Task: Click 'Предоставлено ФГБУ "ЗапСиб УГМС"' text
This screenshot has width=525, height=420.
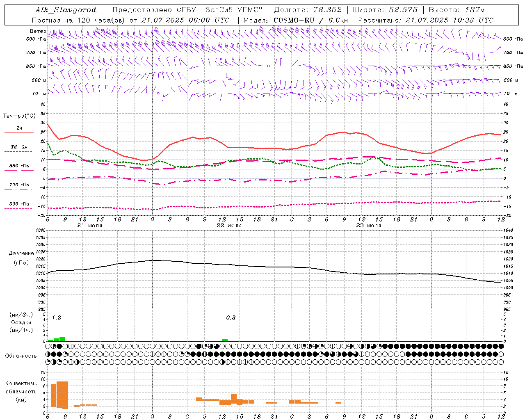Action: coord(187,10)
